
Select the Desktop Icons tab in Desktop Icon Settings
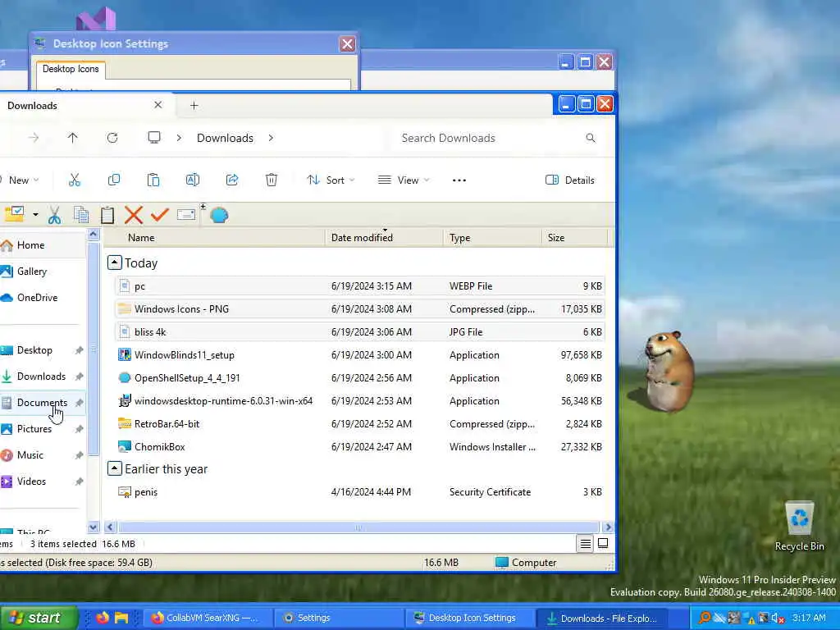point(71,69)
